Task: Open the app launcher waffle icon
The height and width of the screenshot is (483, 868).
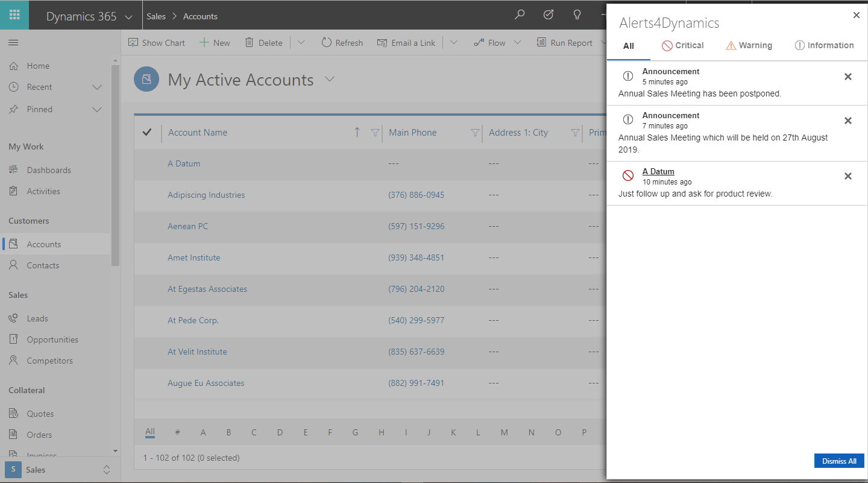Action: coord(14,15)
